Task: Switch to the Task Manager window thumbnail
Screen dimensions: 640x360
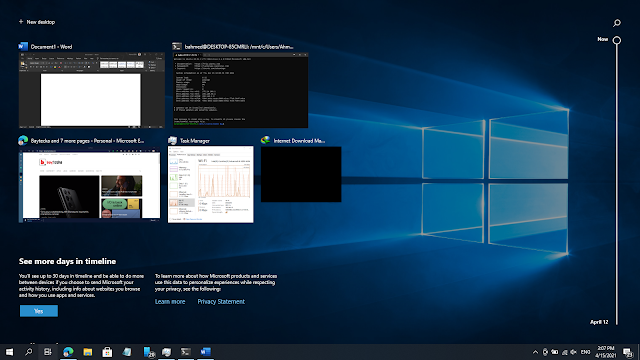Action: [x=211, y=184]
